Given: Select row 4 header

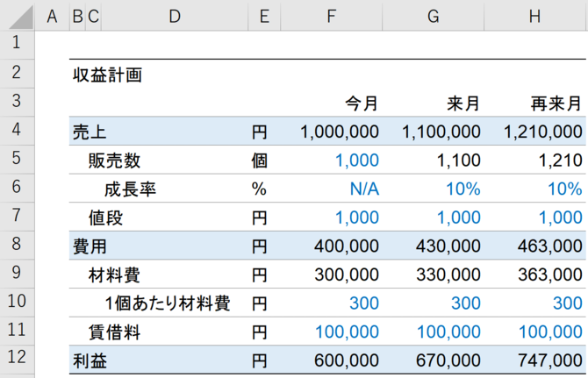Looking at the screenshot, I should (17, 131).
